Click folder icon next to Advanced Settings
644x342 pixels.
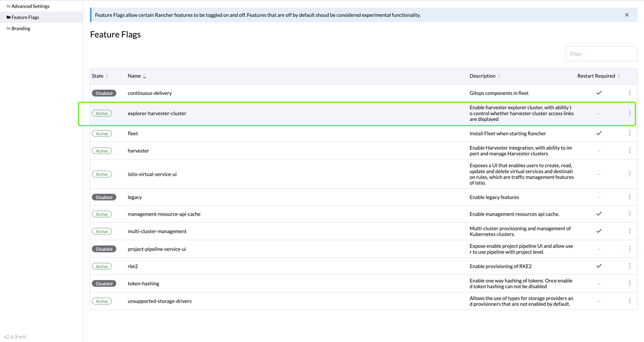[8, 6]
